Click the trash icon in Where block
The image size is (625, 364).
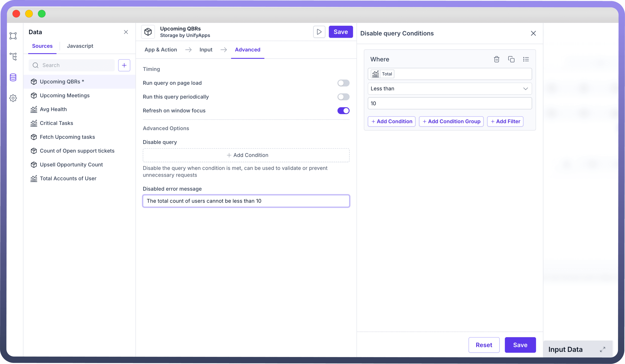pos(496,59)
